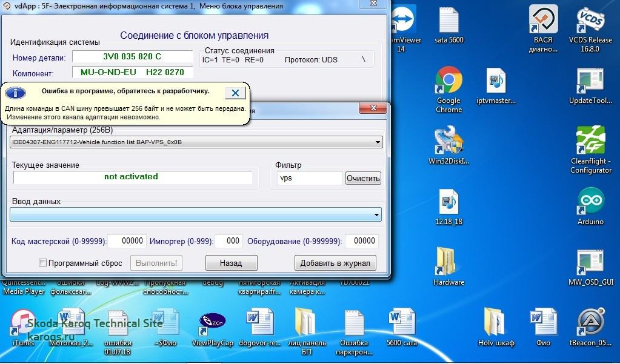Open VCDS Release 16.8.0 shortcut
The height and width of the screenshot is (364, 620).
[x=590, y=20]
